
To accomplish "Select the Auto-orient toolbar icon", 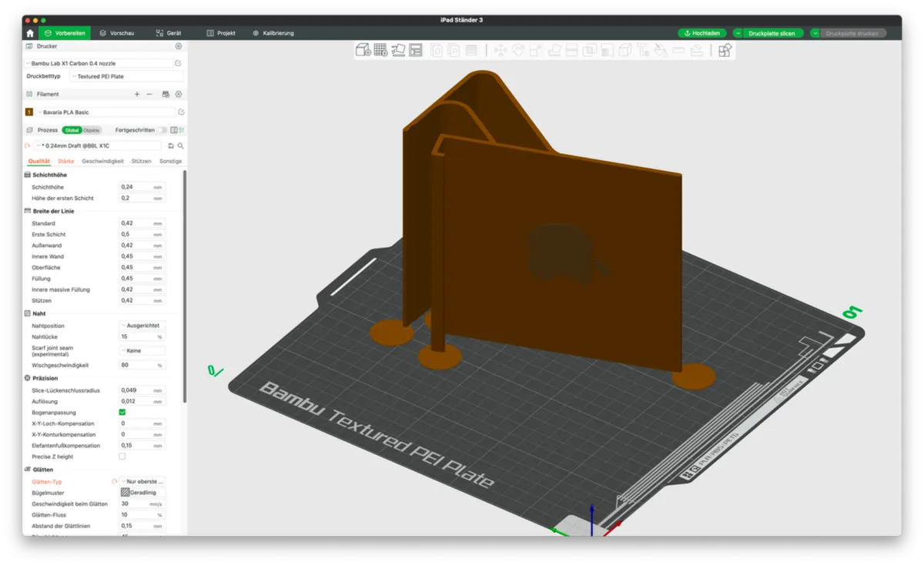I will (398, 50).
